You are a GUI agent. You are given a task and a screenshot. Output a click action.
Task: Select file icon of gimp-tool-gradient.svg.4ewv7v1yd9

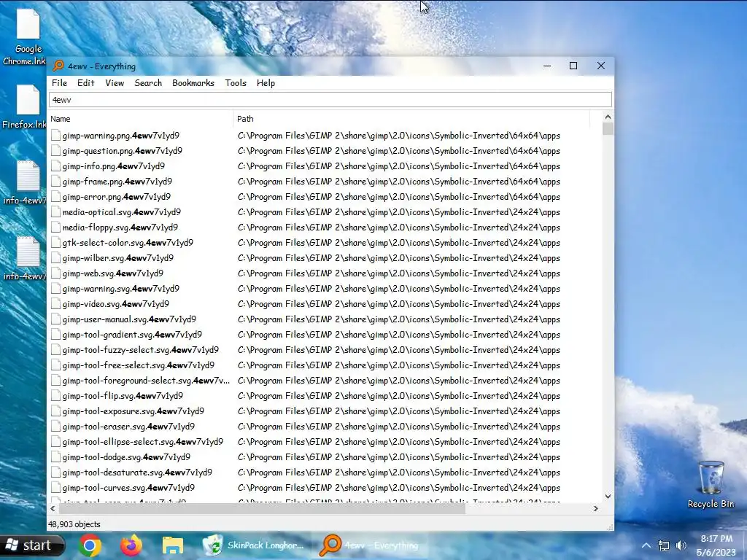(x=55, y=334)
